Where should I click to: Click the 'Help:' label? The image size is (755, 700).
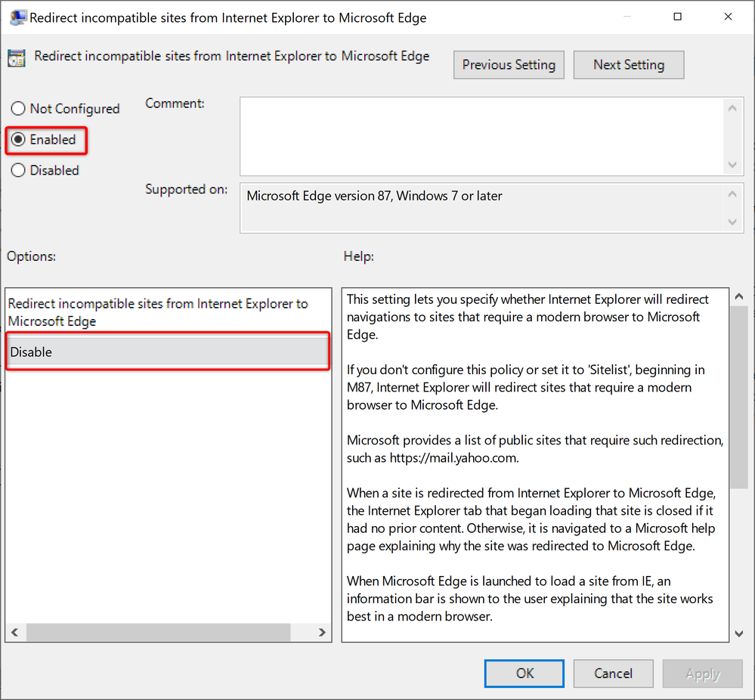(x=359, y=256)
